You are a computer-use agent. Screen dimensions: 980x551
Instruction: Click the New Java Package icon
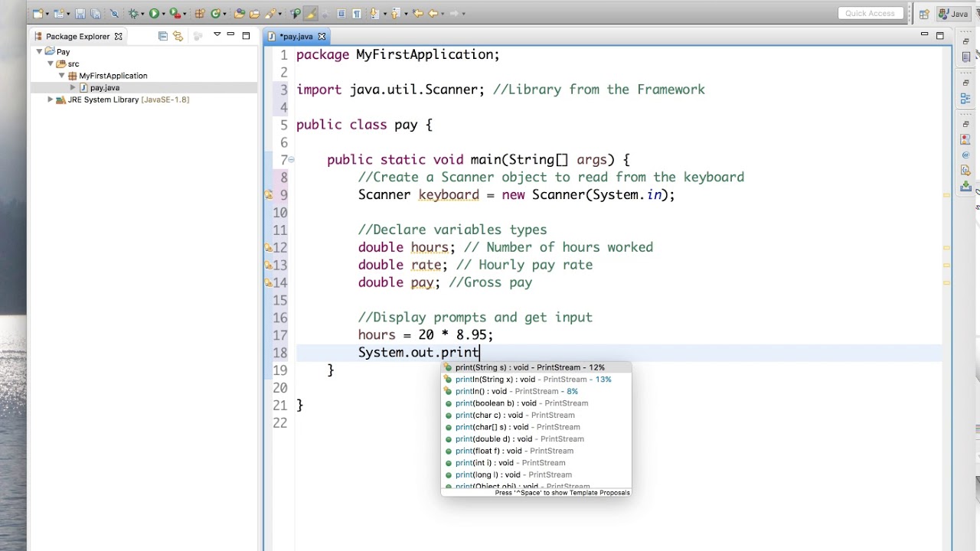tap(198, 14)
